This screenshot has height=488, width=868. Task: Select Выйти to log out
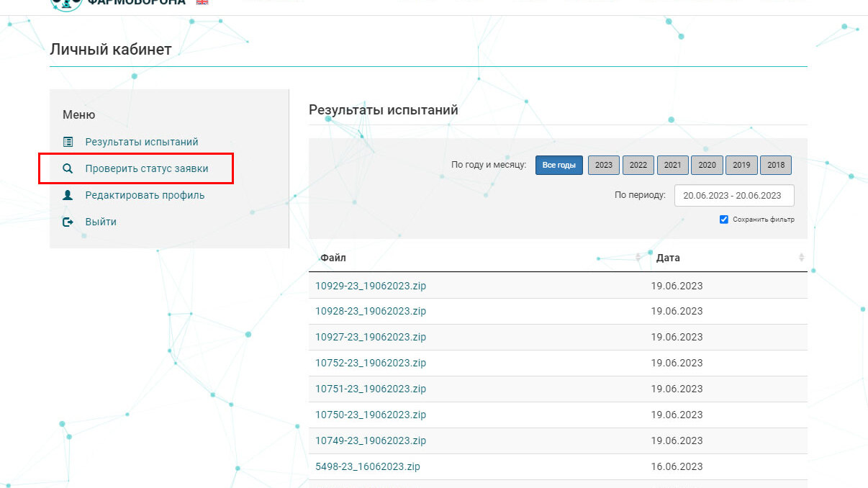101,222
